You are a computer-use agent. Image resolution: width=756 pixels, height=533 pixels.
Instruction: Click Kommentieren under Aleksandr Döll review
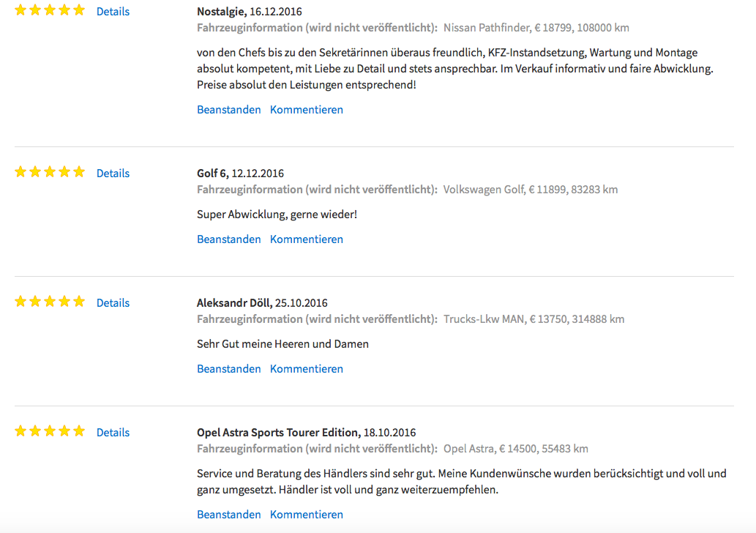307,369
